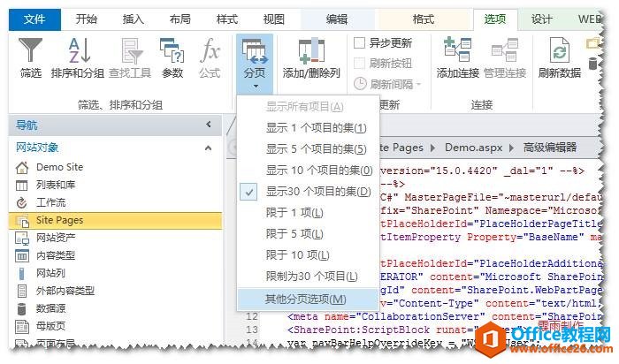Viewport: 619px width, 364px height.
Task: Enable the Async Update (异步更新) checkbox
Action: 359,42
